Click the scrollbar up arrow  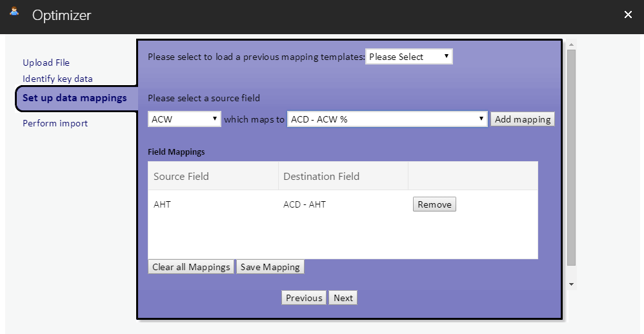(x=571, y=44)
